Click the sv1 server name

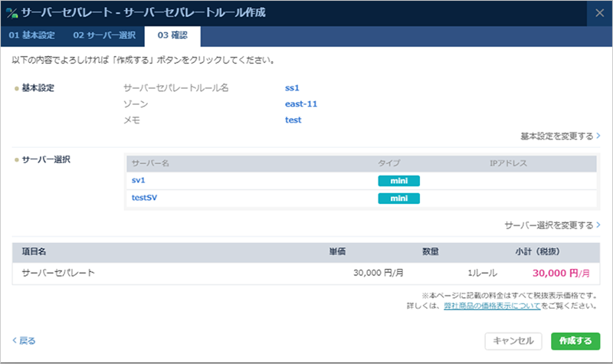click(139, 181)
